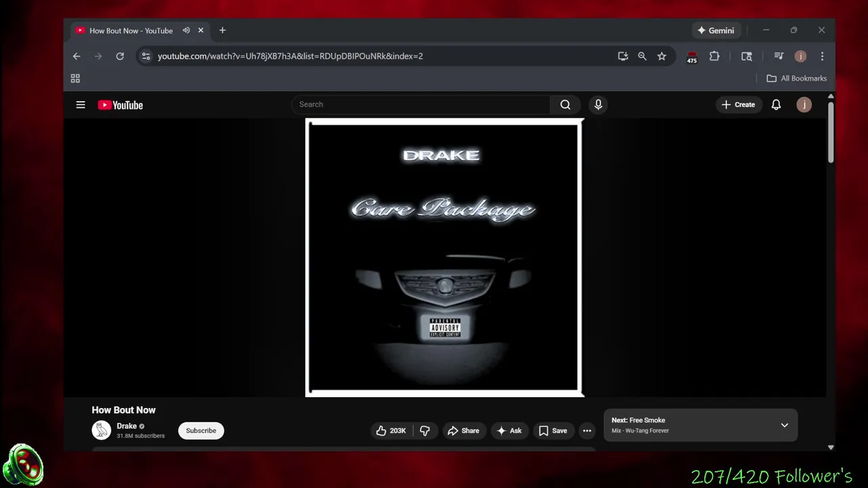Click the YouTube search magnifier button
868x488 pixels.
click(x=566, y=104)
